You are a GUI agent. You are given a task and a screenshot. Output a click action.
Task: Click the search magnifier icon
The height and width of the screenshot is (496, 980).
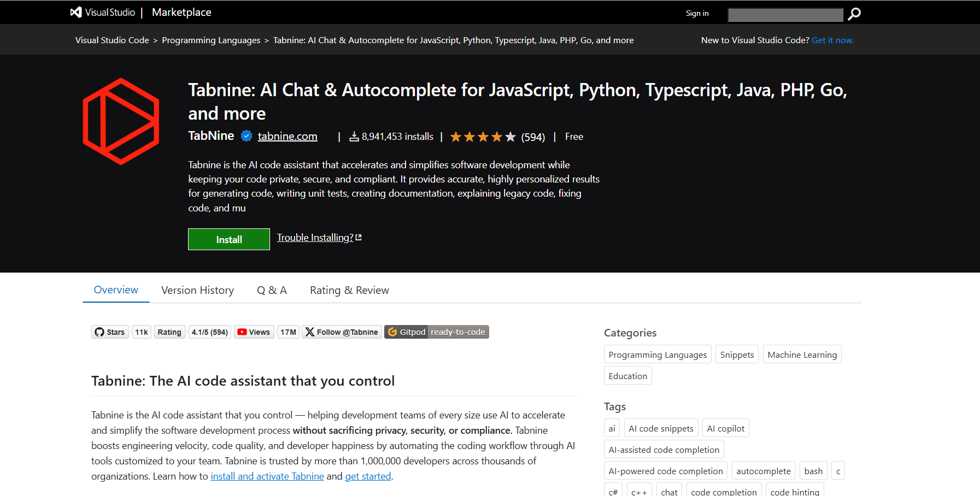click(854, 14)
